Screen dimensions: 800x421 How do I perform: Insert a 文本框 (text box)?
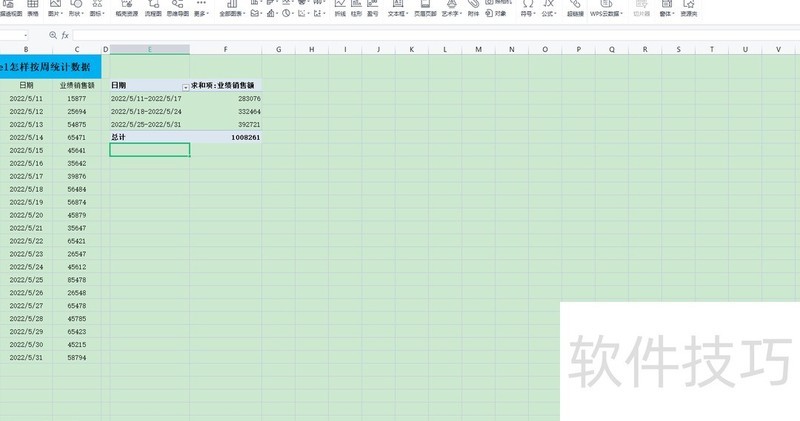pyautogui.click(x=397, y=8)
